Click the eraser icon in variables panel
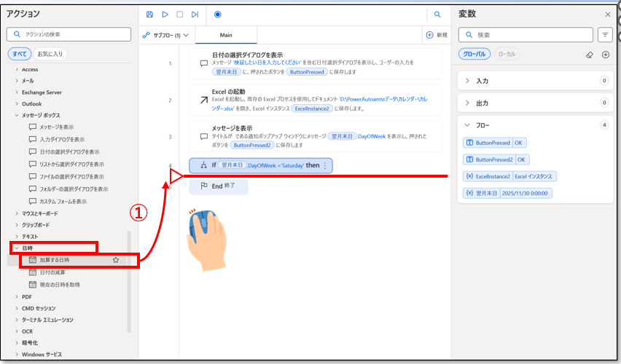The width and height of the screenshot is (621, 364). (x=590, y=55)
